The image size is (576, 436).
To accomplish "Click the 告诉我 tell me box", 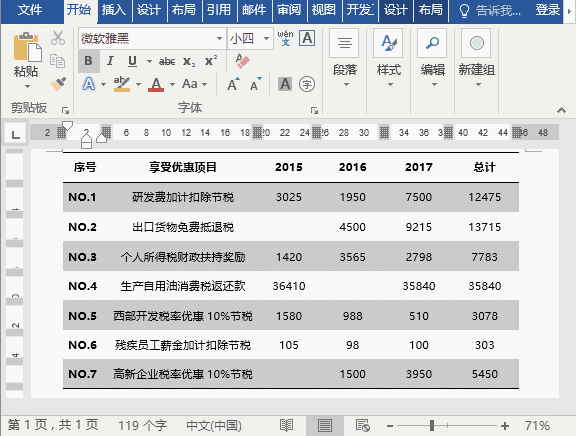I will tap(490, 10).
